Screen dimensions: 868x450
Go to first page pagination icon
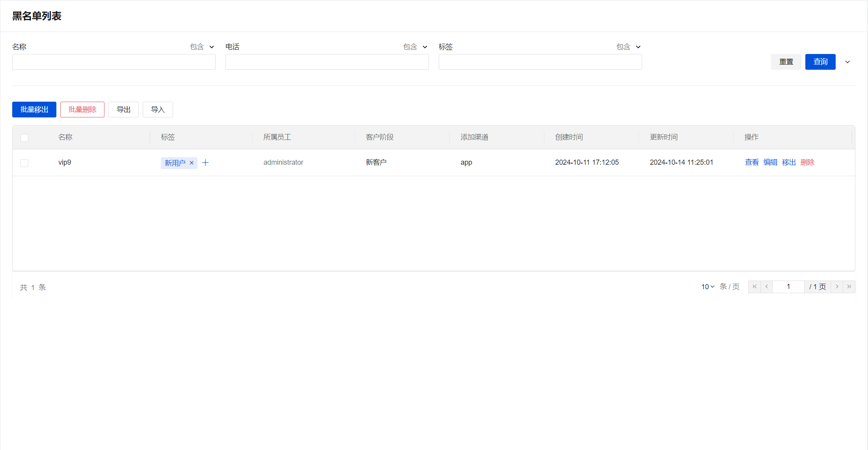[x=754, y=286]
